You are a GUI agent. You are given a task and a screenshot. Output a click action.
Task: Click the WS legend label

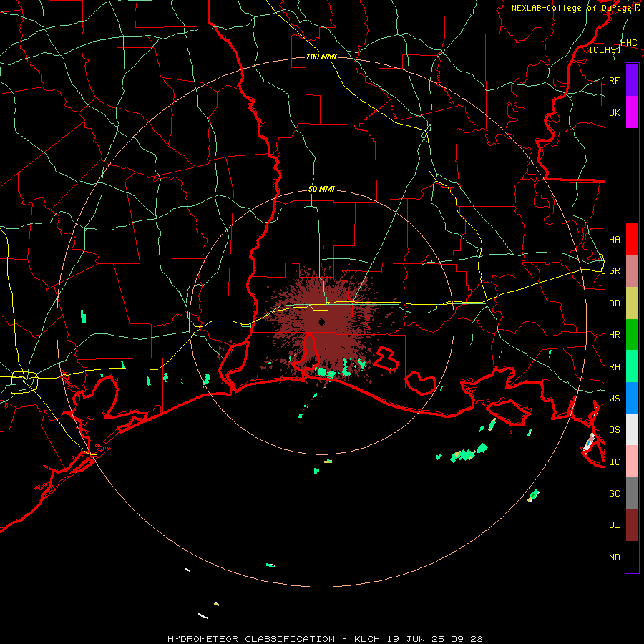tap(615, 399)
